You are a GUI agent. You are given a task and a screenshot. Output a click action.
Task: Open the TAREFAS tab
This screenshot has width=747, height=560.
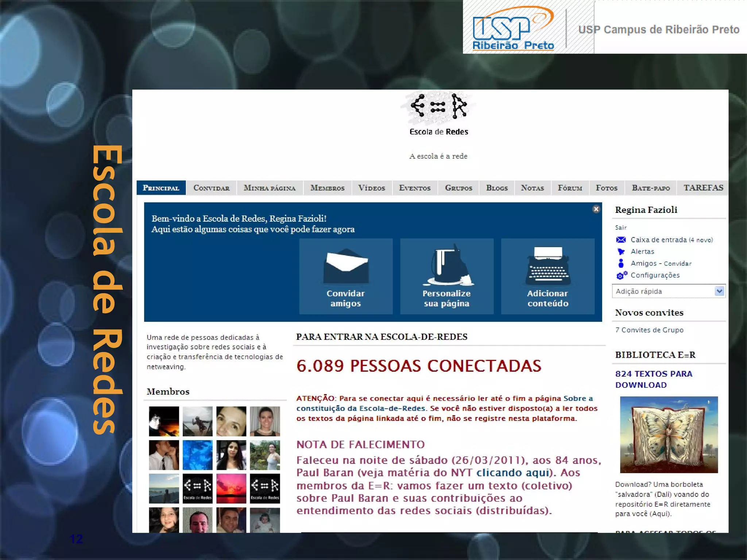point(703,188)
